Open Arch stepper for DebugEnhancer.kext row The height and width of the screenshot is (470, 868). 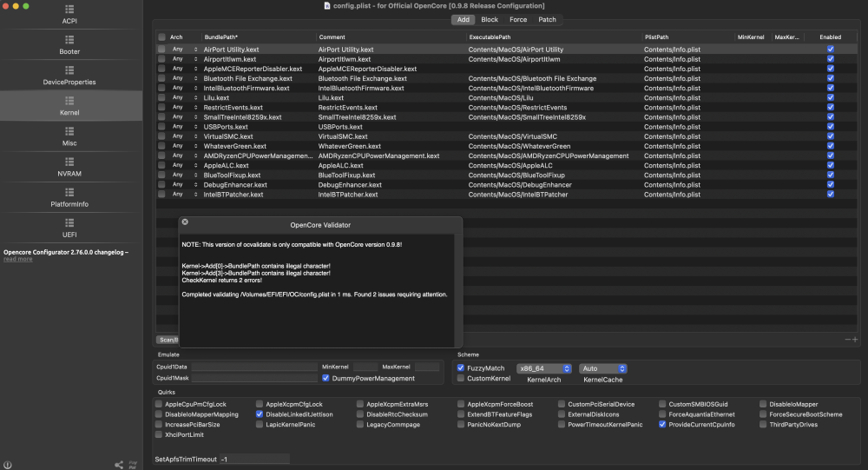point(195,184)
